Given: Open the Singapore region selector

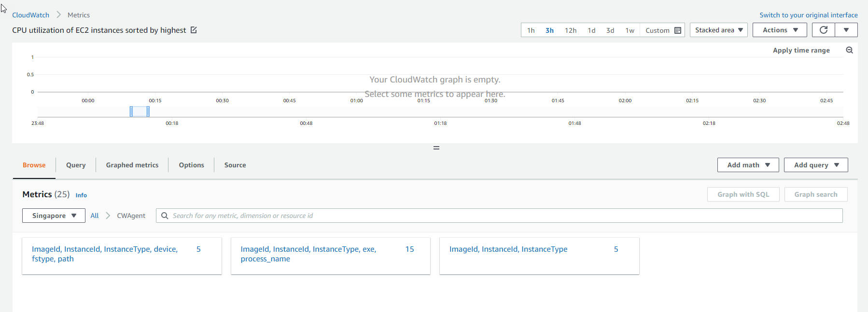Looking at the screenshot, I should [x=54, y=216].
